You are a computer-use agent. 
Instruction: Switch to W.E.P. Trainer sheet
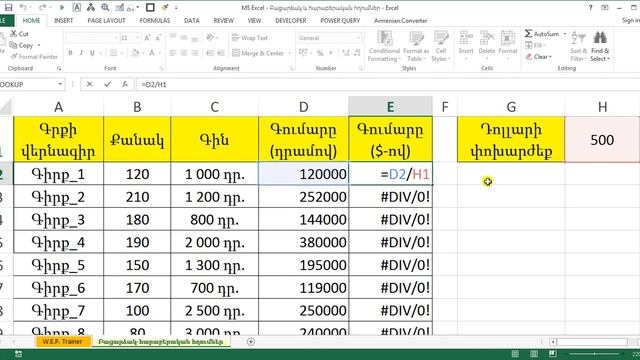click(x=62, y=341)
